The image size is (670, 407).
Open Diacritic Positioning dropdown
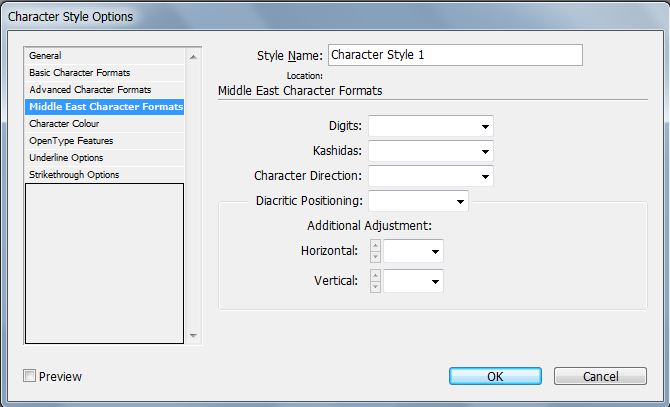point(460,201)
